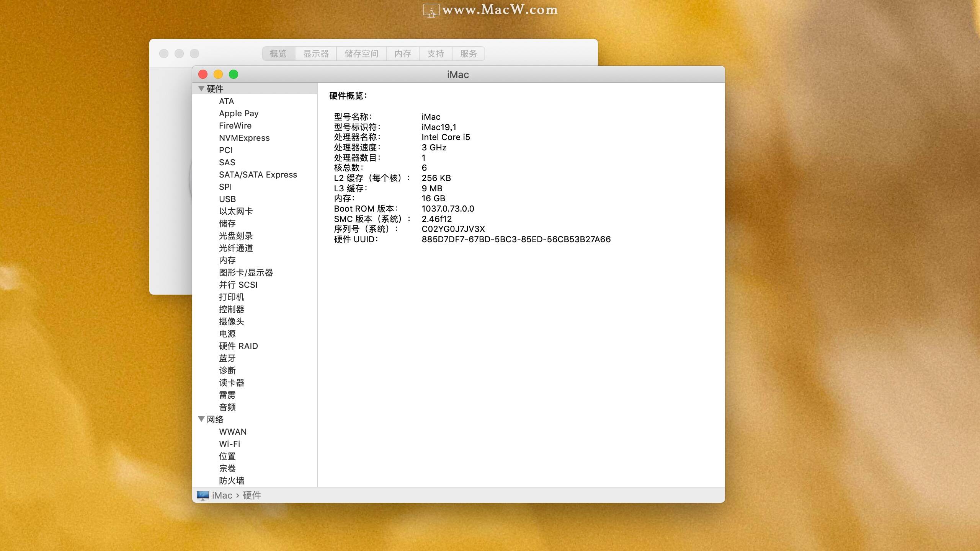Click 内存 tab in toolbar
The height and width of the screenshot is (551, 980).
pyautogui.click(x=402, y=53)
